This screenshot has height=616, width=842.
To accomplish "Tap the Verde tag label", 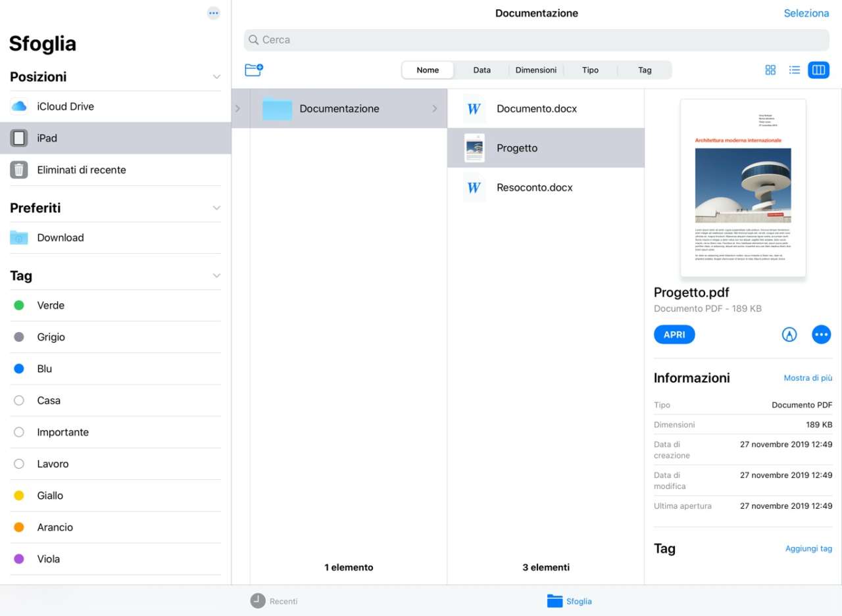I will click(x=51, y=305).
